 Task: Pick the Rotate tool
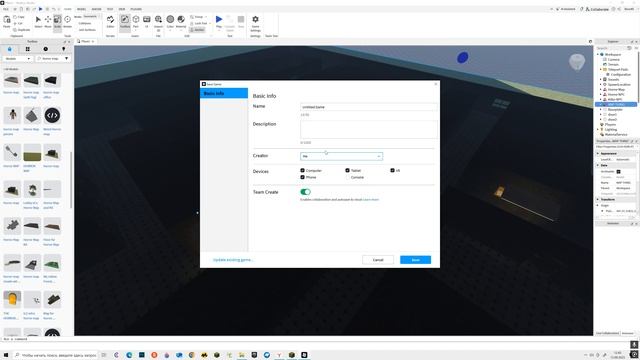coord(67,22)
